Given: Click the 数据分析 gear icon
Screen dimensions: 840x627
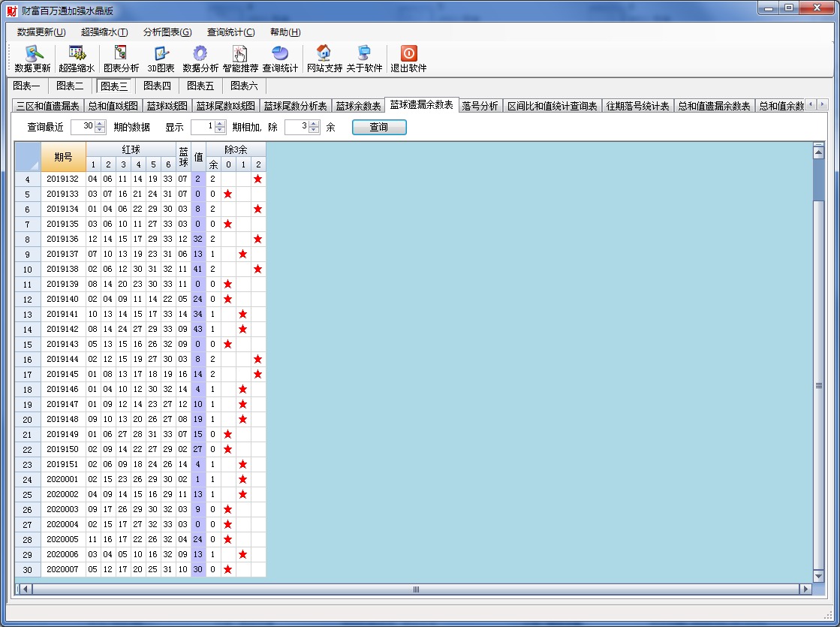Looking at the screenshot, I should pyautogui.click(x=200, y=59).
